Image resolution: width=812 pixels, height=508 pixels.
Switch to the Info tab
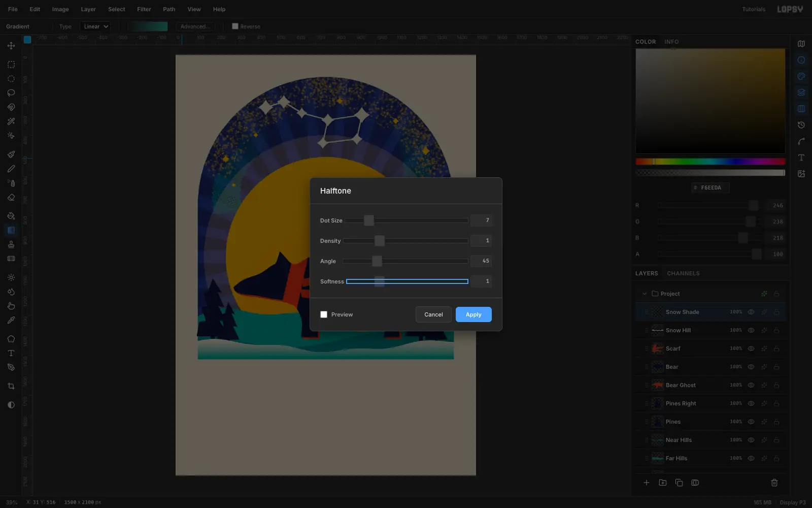pos(671,42)
